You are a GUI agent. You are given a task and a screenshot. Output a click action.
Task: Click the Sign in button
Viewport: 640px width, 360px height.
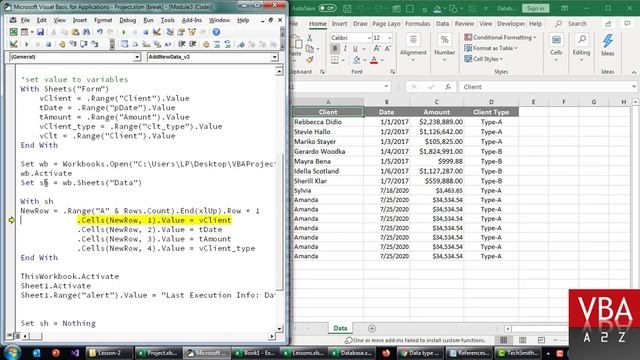tap(536, 8)
